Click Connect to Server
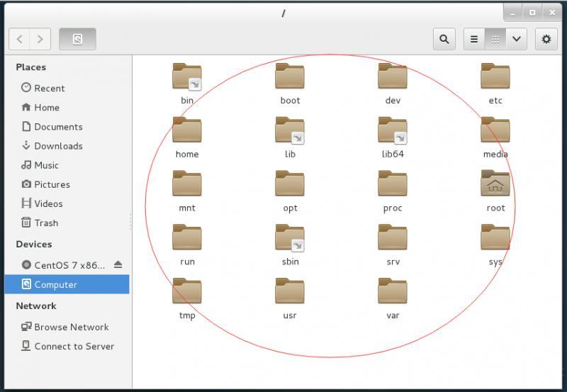The image size is (567, 392). pos(67,346)
